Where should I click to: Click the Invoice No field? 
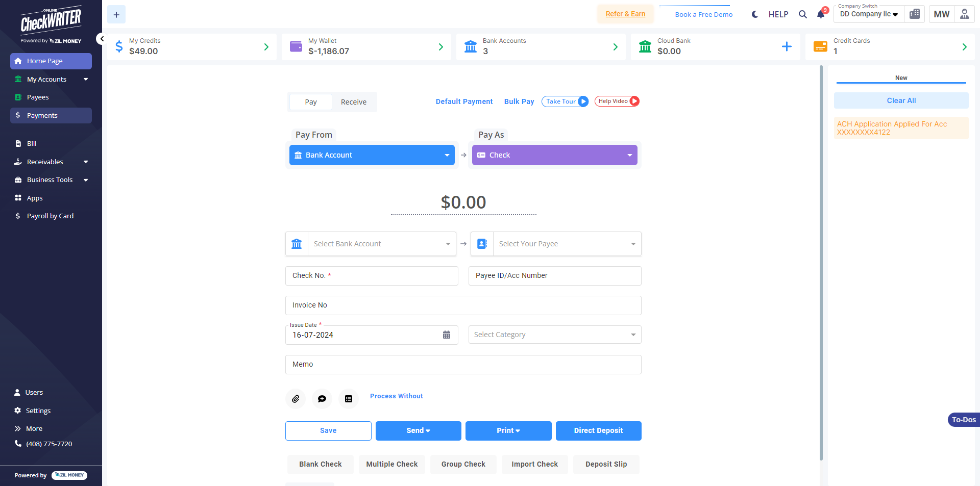pyautogui.click(x=463, y=305)
